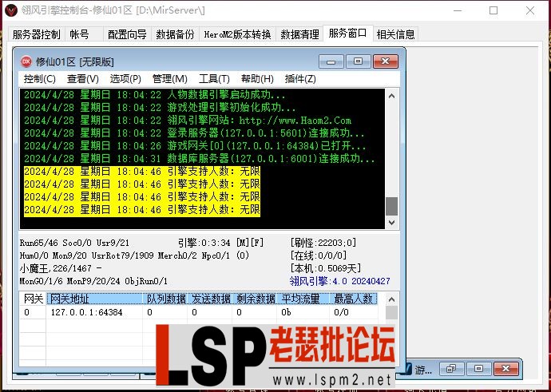Image resolution: width=551 pixels, height=392 pixels.
Task: Click log line 人物数据引擎启动成功
Action: pyautogui.click(x=155, y=95)
